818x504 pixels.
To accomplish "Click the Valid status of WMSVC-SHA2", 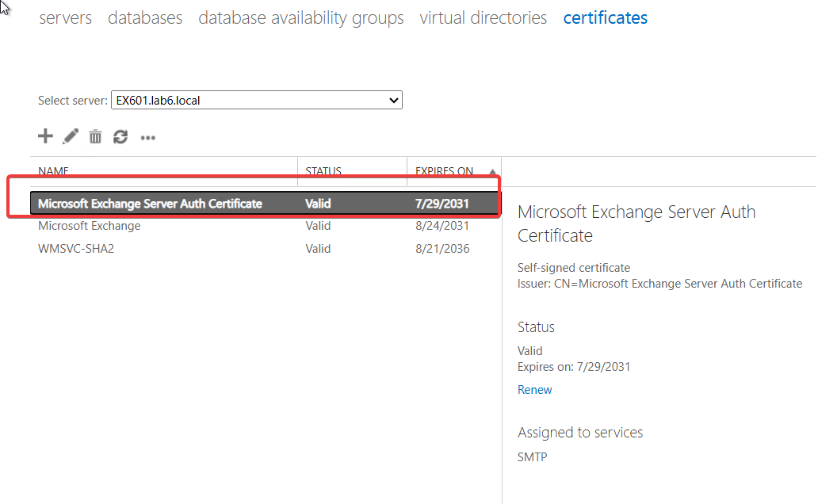I will (x=318, y=249).
